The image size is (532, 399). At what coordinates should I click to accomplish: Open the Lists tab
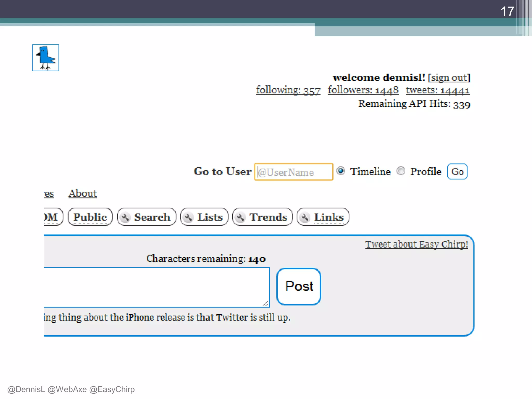coord(210,217)
